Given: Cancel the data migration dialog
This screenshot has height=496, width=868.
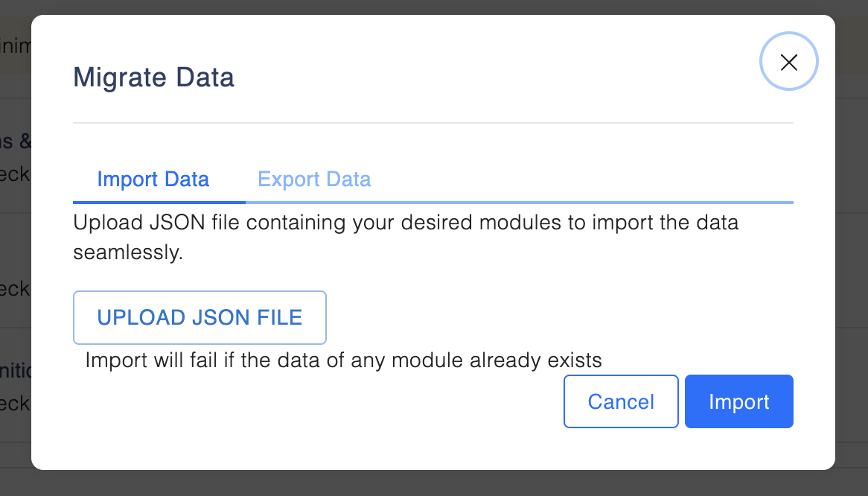Looking at the screenshot, I should [x=621, y=401].
